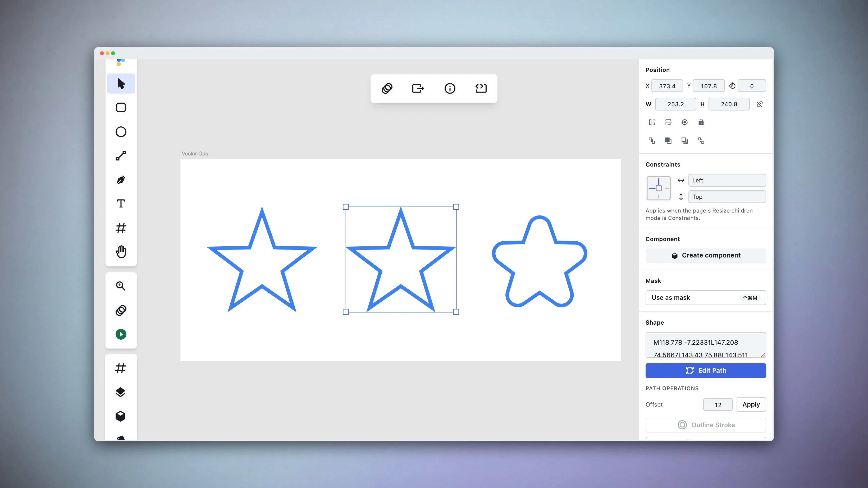Click the Info icon in top toolbar

tap(450, 89)
